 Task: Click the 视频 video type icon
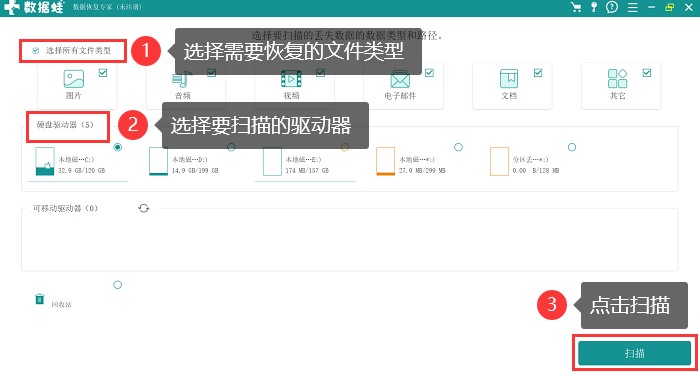[x=291, y=79]
